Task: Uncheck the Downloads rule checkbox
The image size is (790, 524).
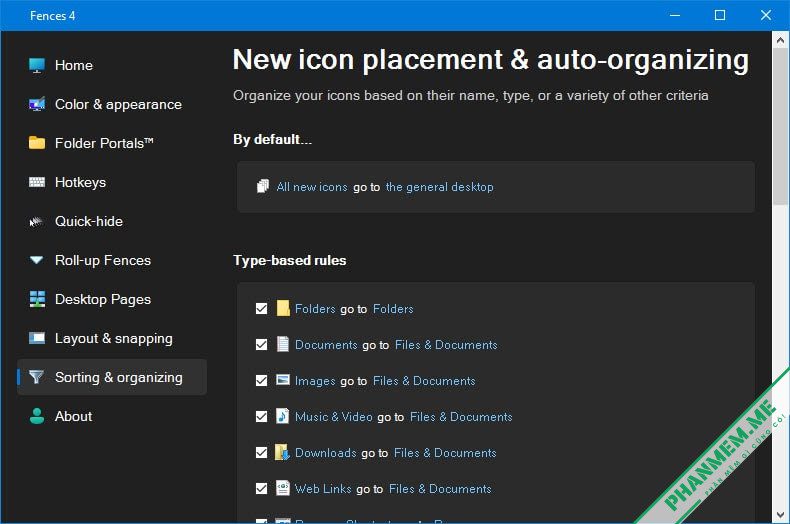Action: pyautogui.click(x=261, y=452)
